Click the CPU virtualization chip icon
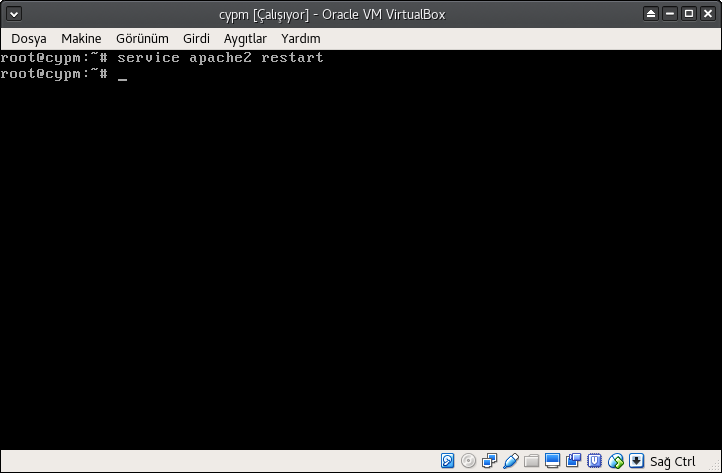This screenshot has width=722, height=473. (594, 461)
